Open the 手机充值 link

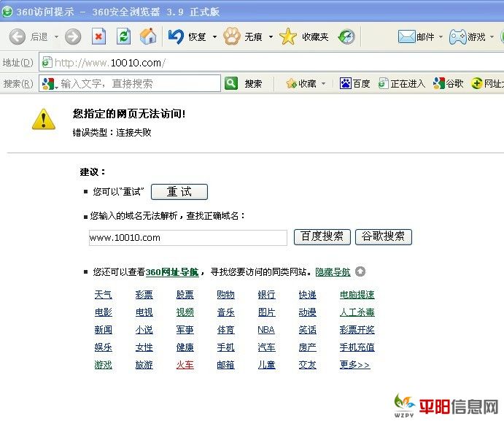(x=357, y=347)
